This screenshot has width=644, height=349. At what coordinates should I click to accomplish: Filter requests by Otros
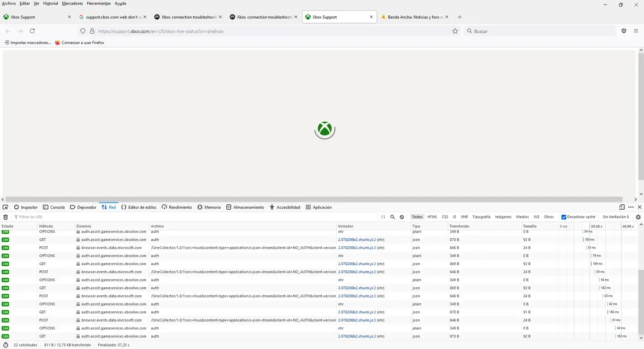(x=549, y=217)
